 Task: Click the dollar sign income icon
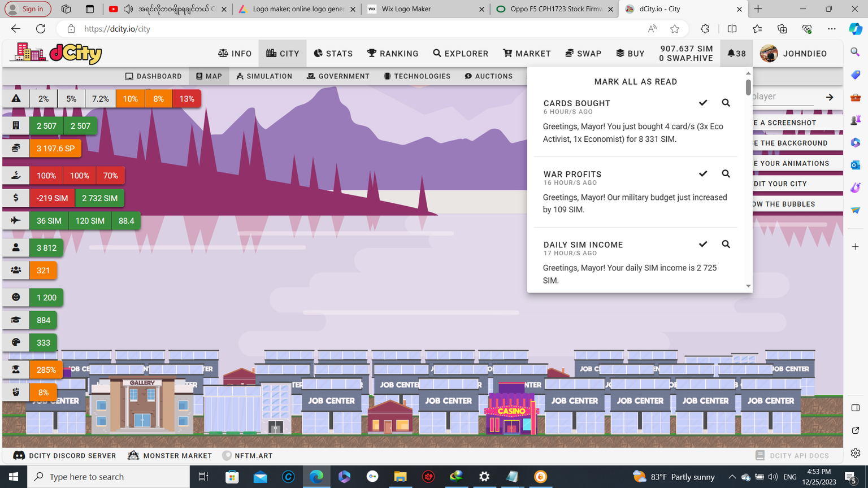pos(16,198)
